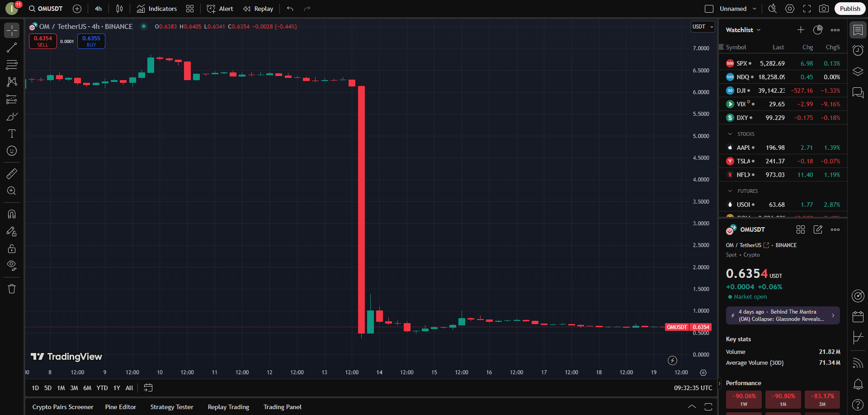The image size is (868, 415).
Task: Buy at 0.6355
Action: tap(91, 41)
